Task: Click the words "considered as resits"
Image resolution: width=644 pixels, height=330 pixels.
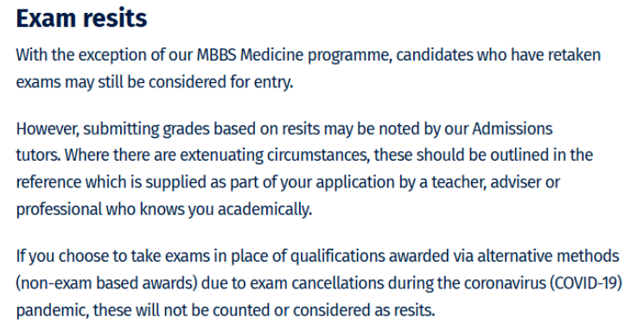Action: pos(363,310)
